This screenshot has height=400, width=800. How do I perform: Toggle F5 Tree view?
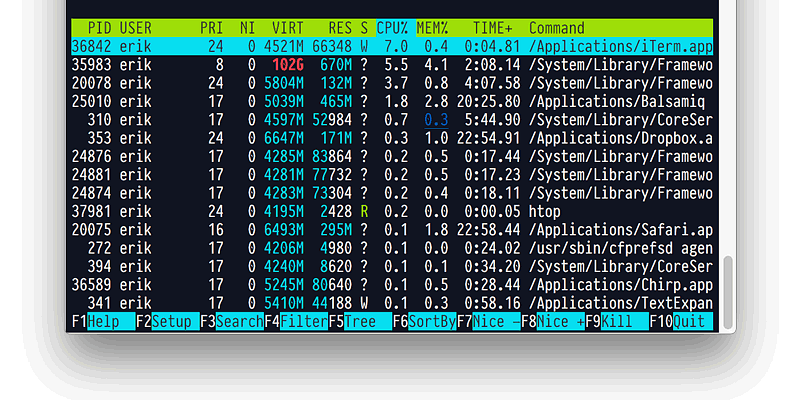tap(360, 322)
